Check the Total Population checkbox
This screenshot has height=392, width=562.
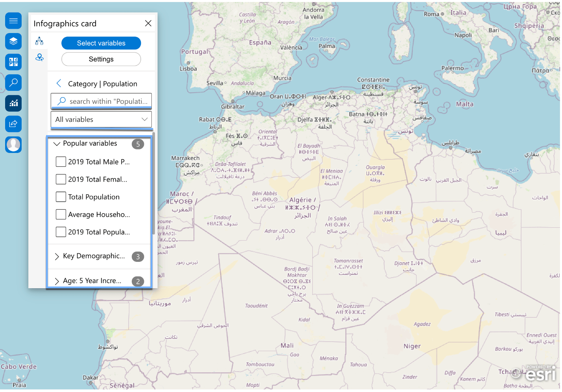[x=61, y=197]
